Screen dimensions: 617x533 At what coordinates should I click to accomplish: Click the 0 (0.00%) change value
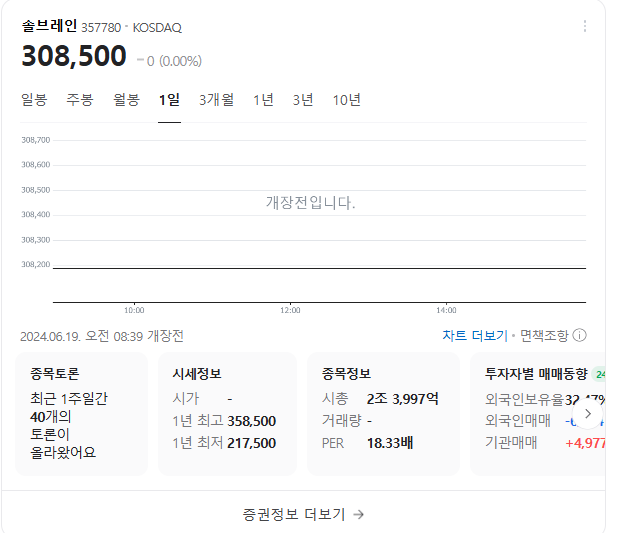(x=170, y=61)
